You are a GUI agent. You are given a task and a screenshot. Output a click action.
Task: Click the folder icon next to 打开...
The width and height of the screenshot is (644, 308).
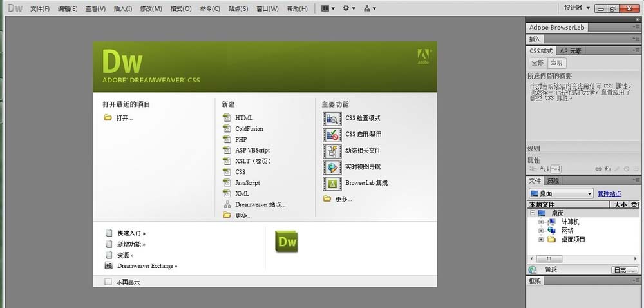108,118
